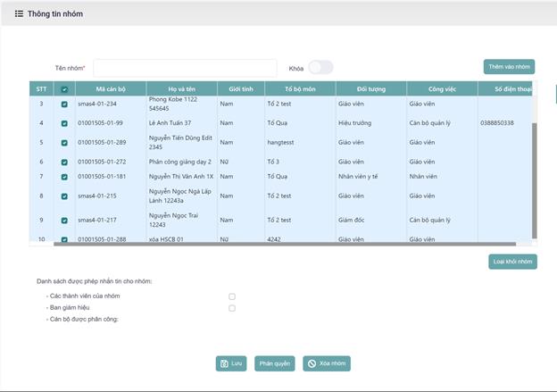Click the Phân quyền button

coord(275,363)
